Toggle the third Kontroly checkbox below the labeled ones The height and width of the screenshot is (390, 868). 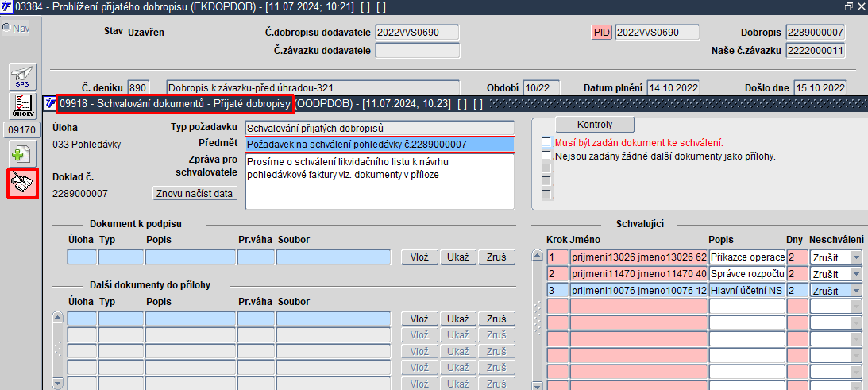coord(546,168)
